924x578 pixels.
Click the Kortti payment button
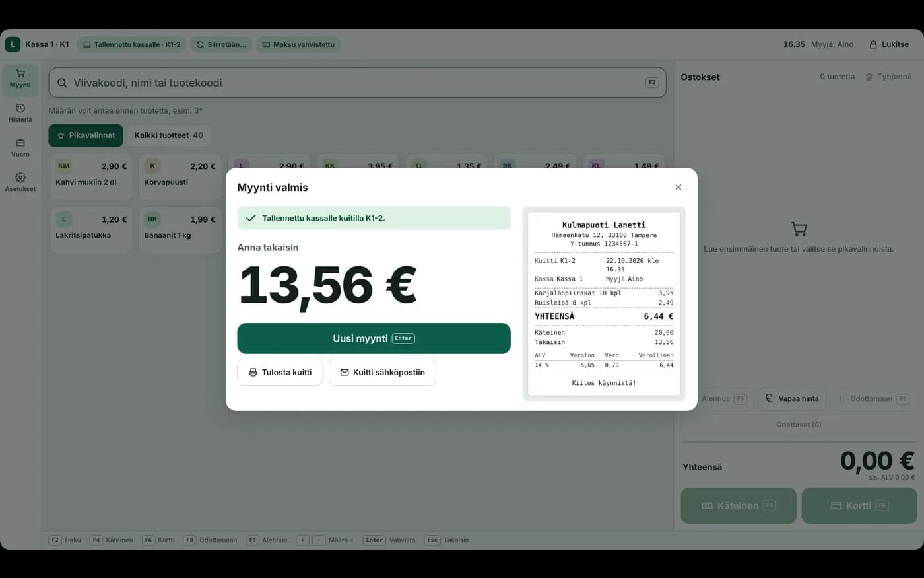pyautogui.click(x=859, y=505)
